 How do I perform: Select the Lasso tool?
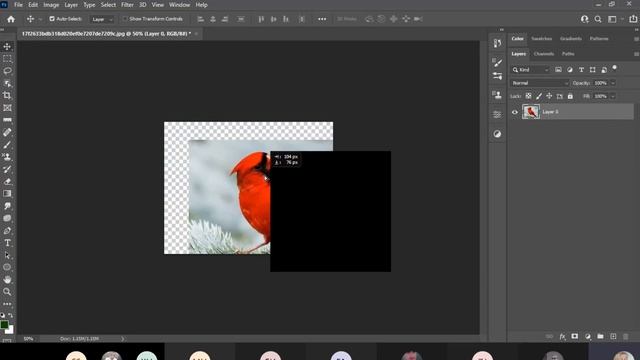coord(7,71)
